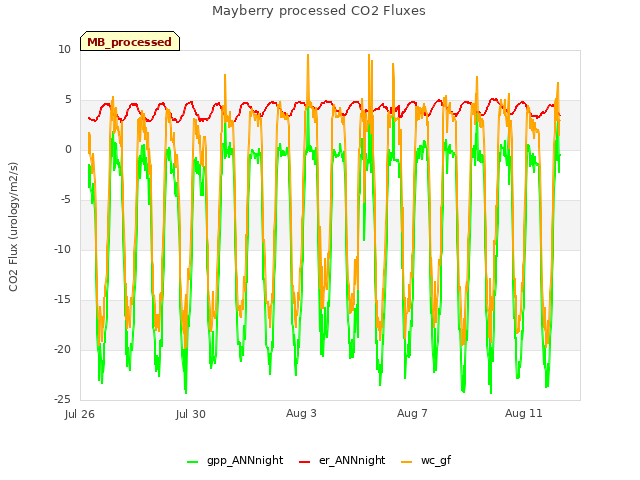Click the -15 y-axis tick label
Image resolution: width=640 pixels, height=480 pixels.
(x=63, y=300)
